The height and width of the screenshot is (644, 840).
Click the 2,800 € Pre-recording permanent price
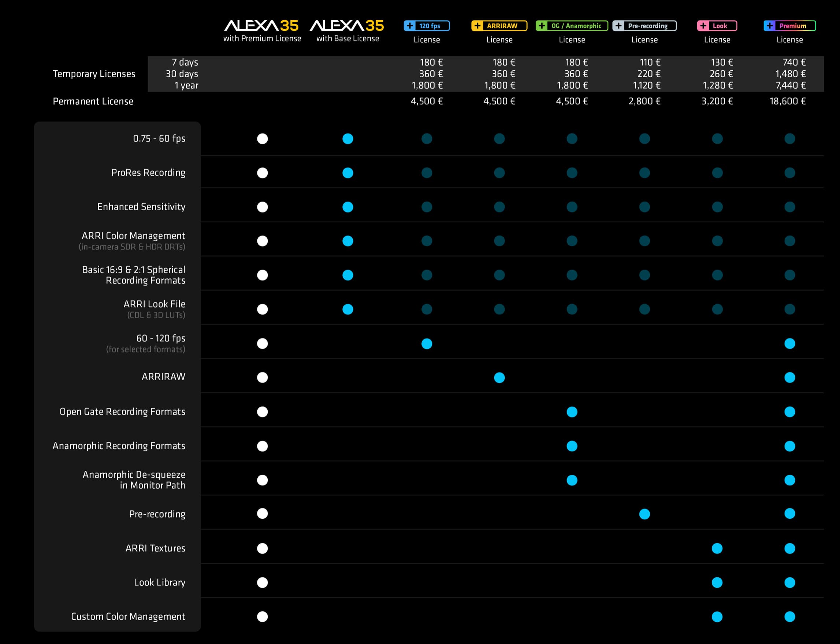[x=644, y=101]
